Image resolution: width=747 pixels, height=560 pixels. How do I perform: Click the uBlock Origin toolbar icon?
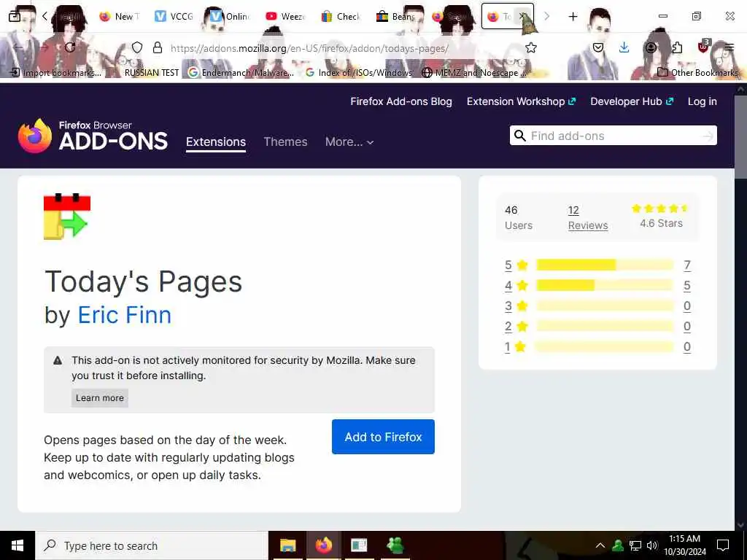(x=703, y=47)
